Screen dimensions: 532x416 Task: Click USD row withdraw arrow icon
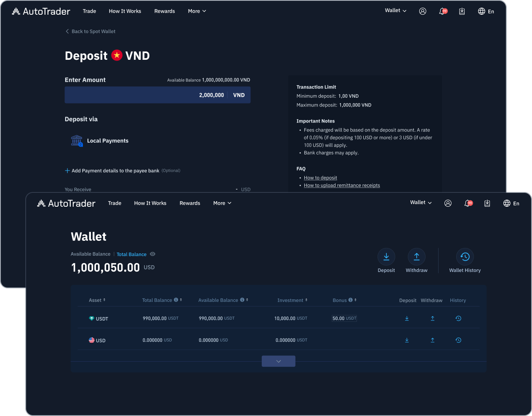[x=432, y=340]
